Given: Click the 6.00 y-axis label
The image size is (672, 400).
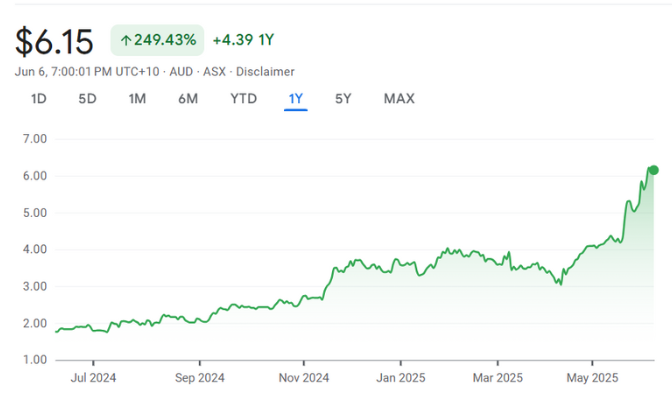Looking at the screenshot, I should 35,176.
